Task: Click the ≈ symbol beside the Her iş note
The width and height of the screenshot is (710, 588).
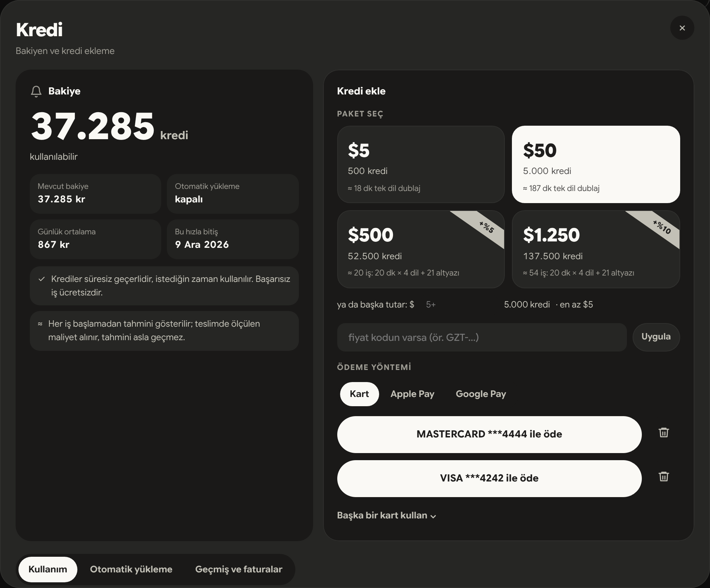Action: tap(40, 324)
